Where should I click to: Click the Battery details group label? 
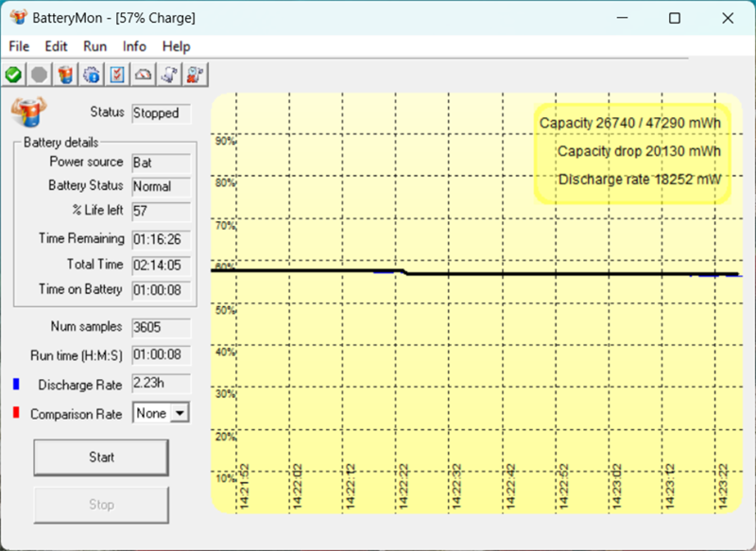(61, 143)
